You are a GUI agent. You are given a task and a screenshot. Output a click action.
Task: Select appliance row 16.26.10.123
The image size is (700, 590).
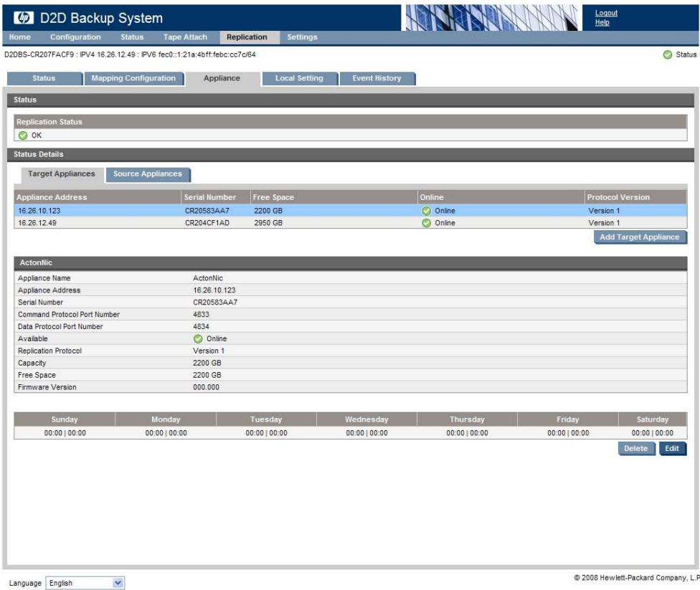[x=351, y=211]
